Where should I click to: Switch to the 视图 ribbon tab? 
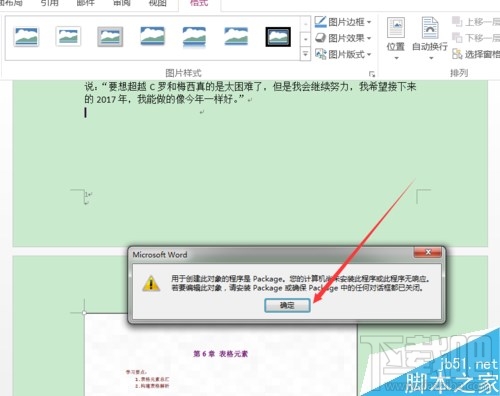pyautogui.click(x=157, y=3)
